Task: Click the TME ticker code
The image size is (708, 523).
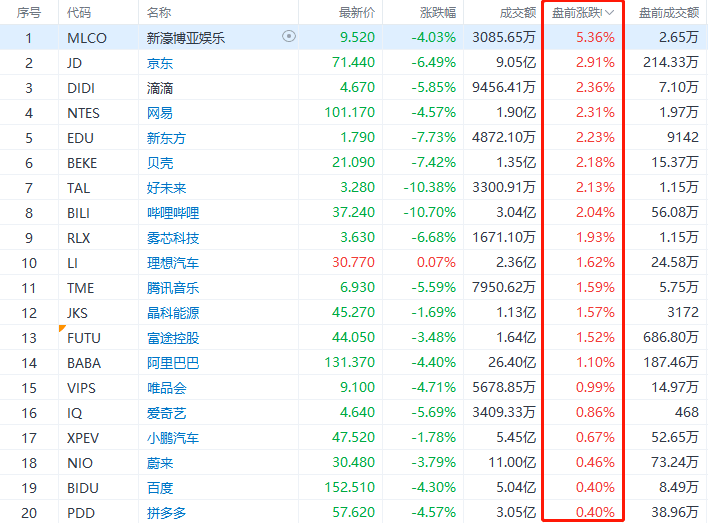Action: (x=80, y=288)
